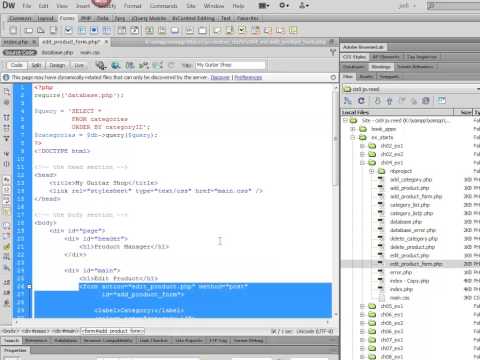Insert a Label form element

[189, 30]
